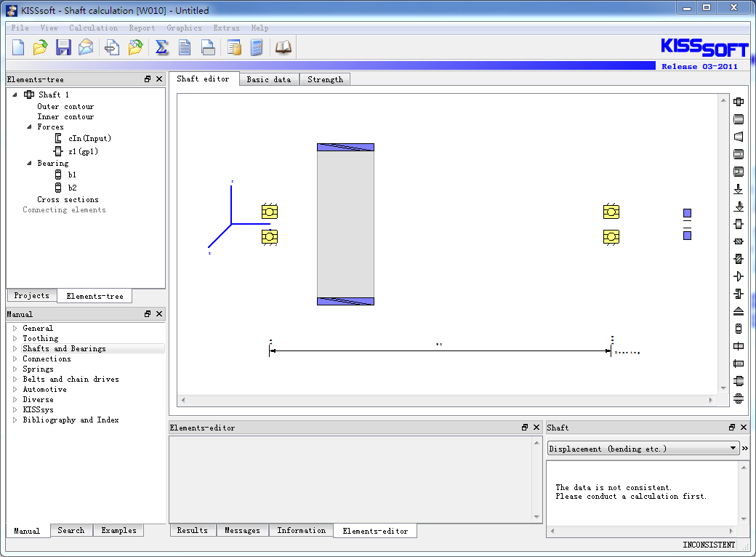
Task: Collapse the Forces tree branch
Action: click(29, 127)
